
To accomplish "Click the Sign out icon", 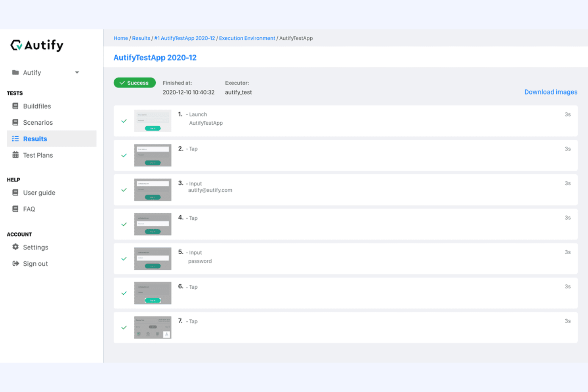I will (x=15, y=263).
